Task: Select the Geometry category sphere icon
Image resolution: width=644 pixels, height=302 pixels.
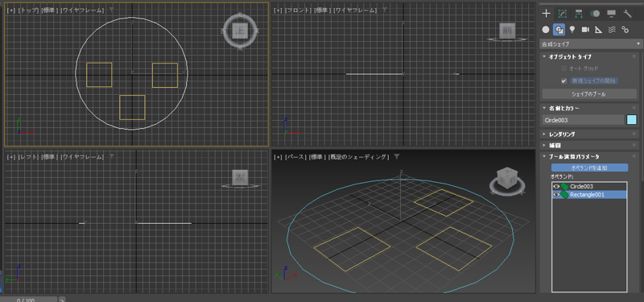Action: 546,30
